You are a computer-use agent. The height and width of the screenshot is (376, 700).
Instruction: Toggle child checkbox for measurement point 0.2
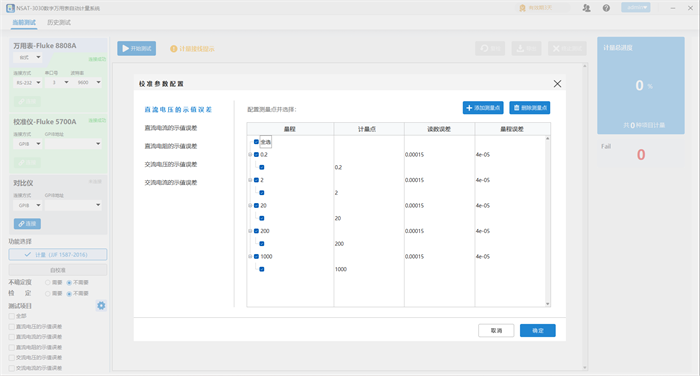[x=262, y=167]
